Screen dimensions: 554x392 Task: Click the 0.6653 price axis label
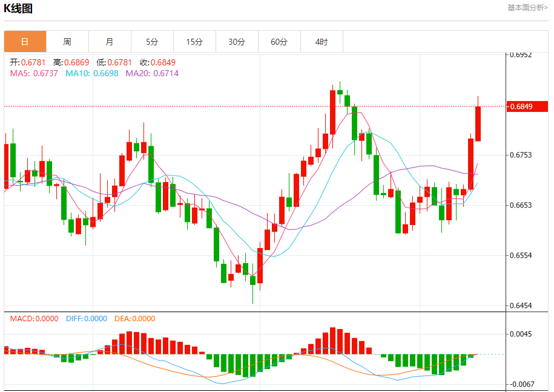pyautogui.click(x=521, y=205)
